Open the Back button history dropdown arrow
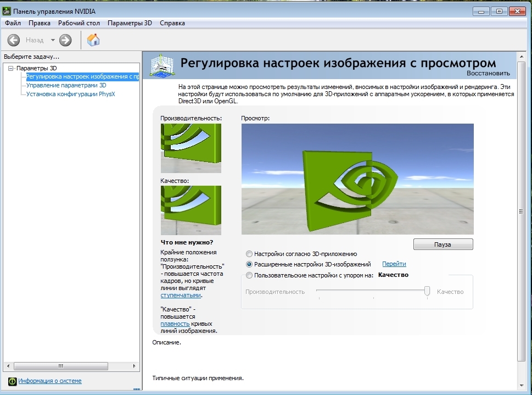 coord(53,40)
